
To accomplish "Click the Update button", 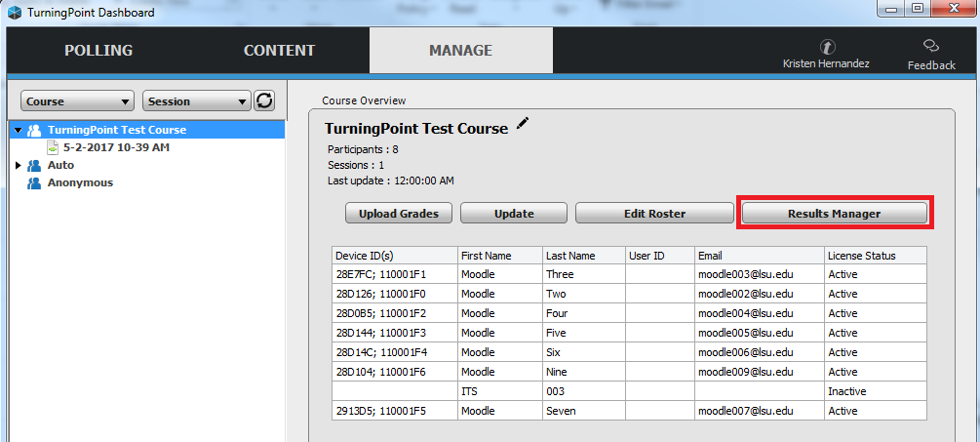I will [514, 213].
